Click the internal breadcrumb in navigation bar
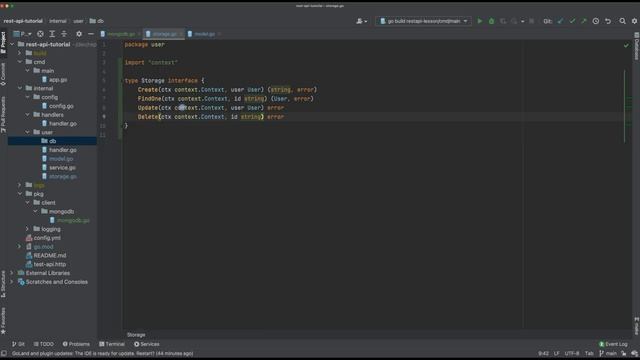The image size is (640, 360). (x=58, y=21)
